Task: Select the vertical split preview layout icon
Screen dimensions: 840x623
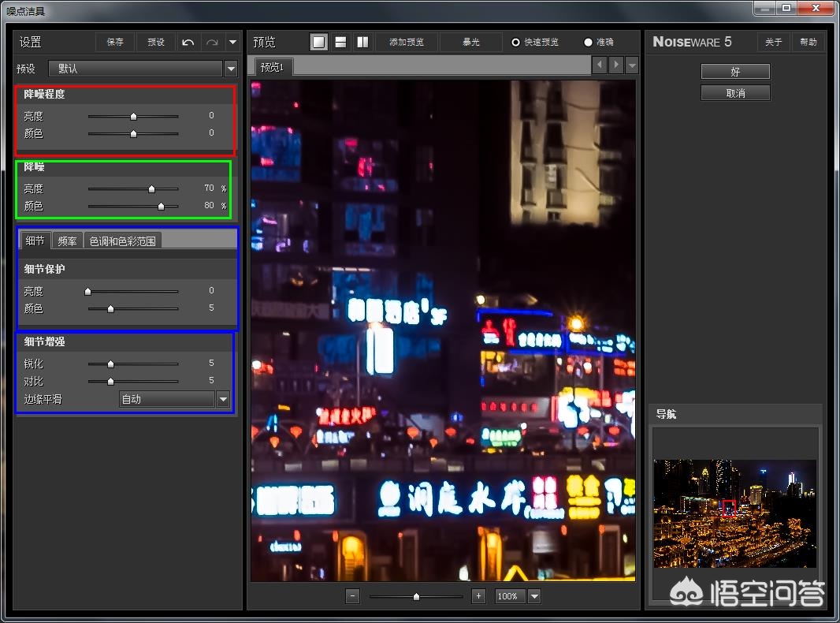Action: point(362,42)
